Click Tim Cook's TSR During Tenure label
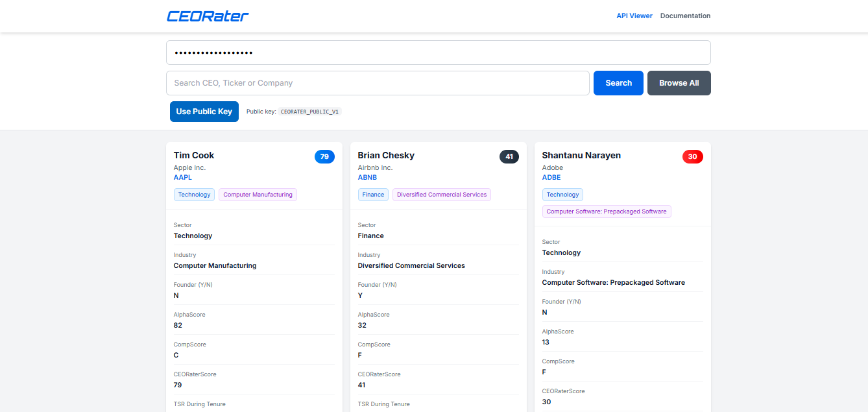The width and height of the screenshot is (868, 412). pyautogui.click(x=200, y=404)
